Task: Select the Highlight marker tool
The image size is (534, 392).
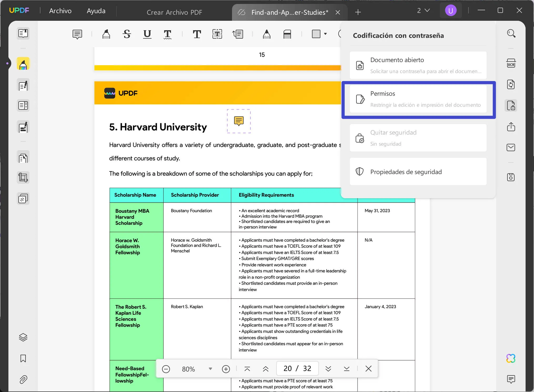Action: point(106,34)
